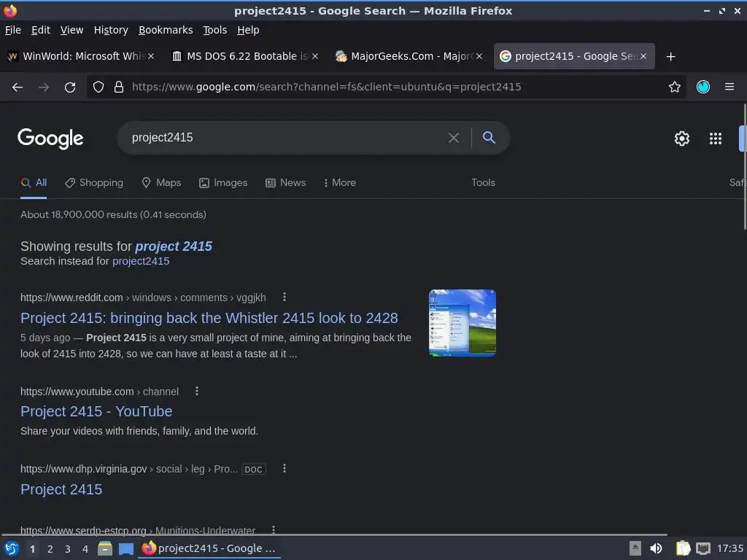Viewport: 747px width, 560px height.
Task: Click the Google logo
Action: point(50,139)
